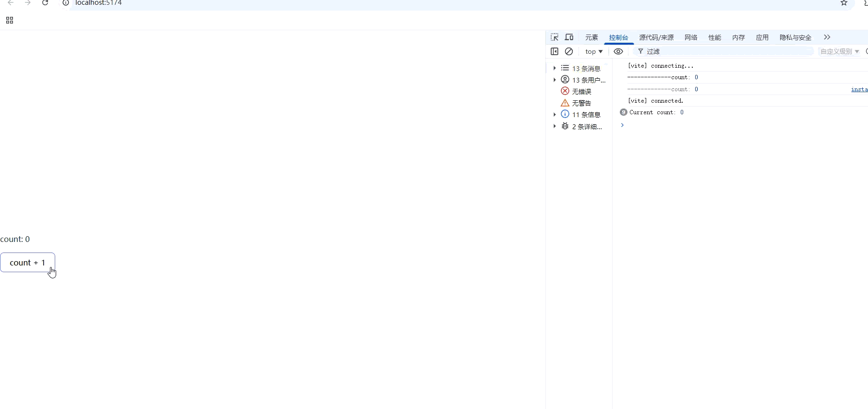The height and width of the screenshot is (409, 868).
Task: Select the no warnings triangle icon
Action: (565, 103)
